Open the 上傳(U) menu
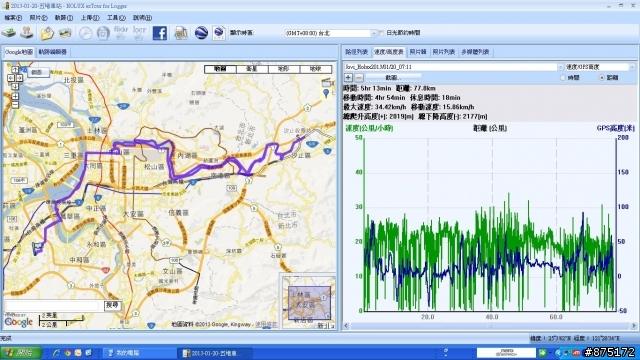 pos(90,18)
